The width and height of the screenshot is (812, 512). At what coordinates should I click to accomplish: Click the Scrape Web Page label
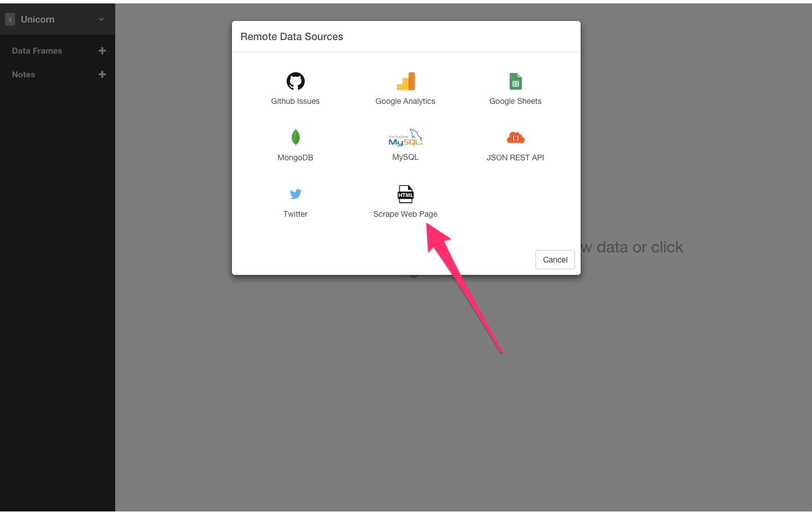(x=406, y=214)
